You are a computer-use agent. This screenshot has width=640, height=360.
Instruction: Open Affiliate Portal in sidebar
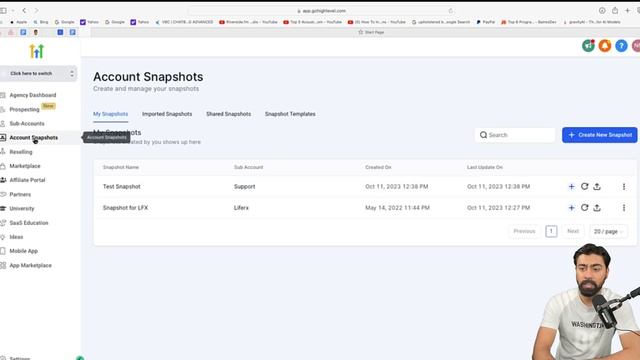[x=27, y=180]
